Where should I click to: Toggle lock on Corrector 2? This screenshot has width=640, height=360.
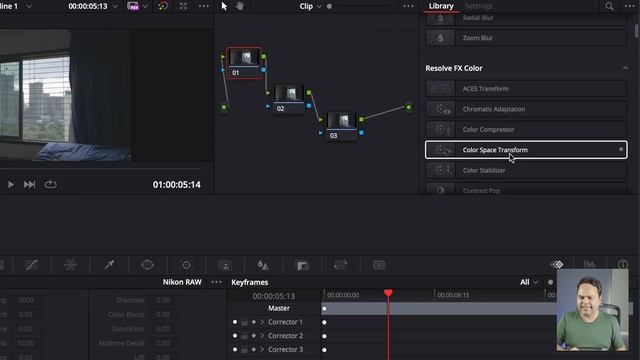244,336
